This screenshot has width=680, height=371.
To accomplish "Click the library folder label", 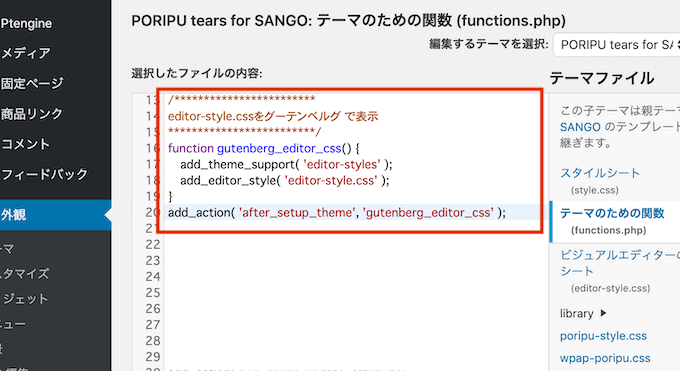I will (x=576, y=313).
